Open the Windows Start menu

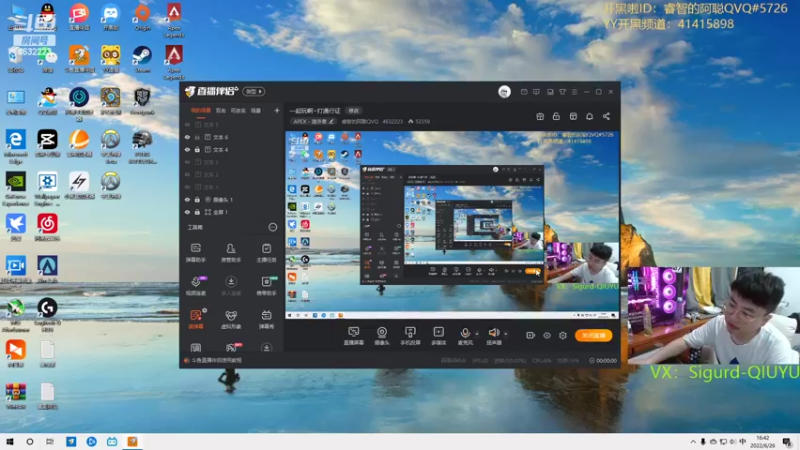point(10,442)
